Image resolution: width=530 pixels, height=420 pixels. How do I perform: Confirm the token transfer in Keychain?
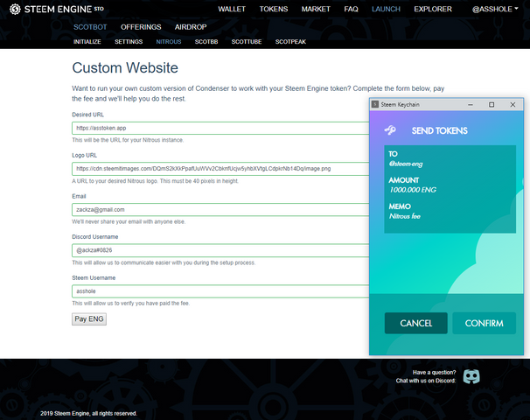pos(484,323)
